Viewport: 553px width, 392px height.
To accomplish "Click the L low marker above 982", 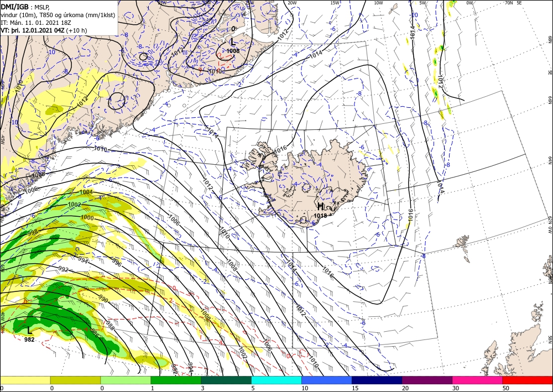I will tap(29, 330).
